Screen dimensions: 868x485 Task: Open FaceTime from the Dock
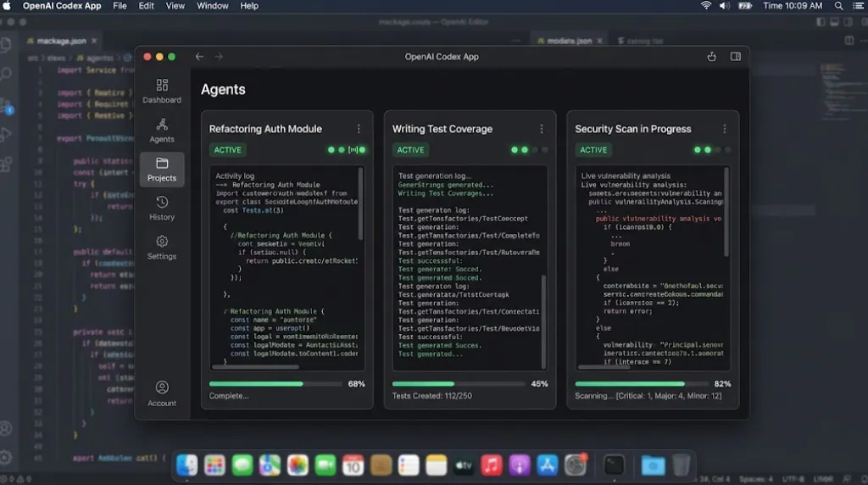tap(325, 465)
